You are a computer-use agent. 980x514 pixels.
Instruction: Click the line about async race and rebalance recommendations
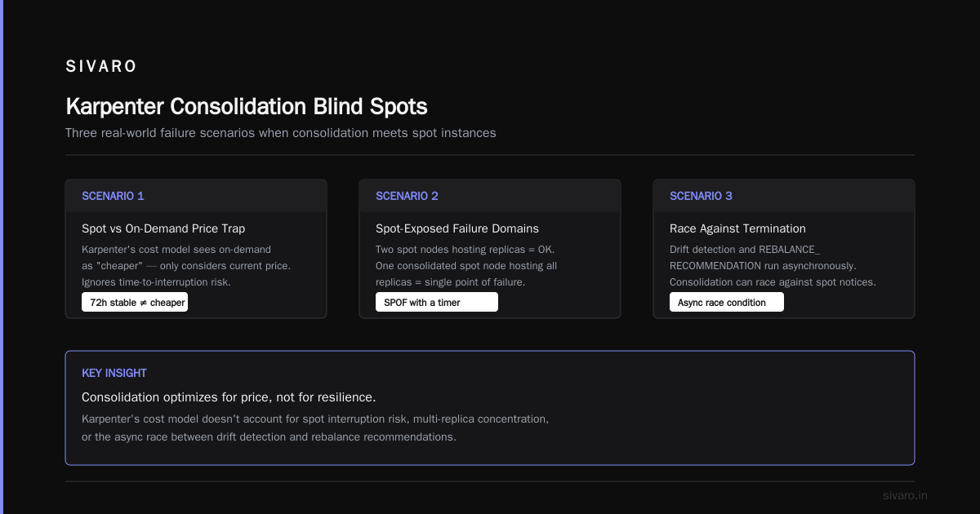point(269,436)
